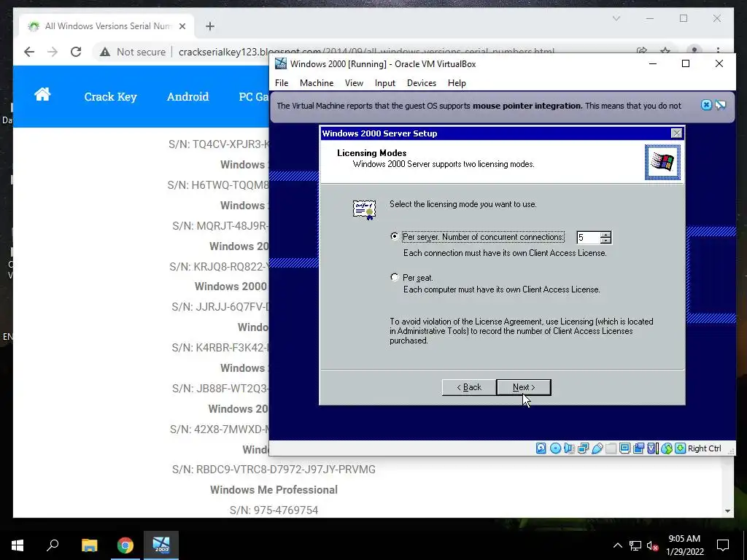Click serial 975-4769754 text
The image size is (747, 560).
[274, 510]
